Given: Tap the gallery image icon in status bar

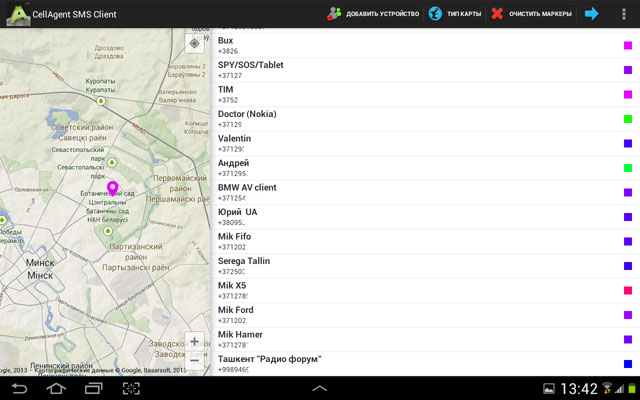Looking at the screenshot, I should pyautogui.click(x=549, y=389).
